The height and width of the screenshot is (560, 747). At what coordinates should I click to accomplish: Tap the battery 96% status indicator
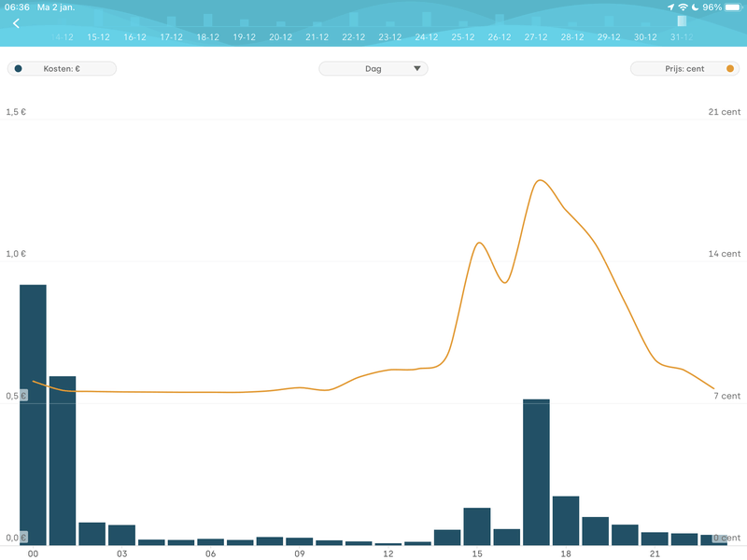point(722,7)
